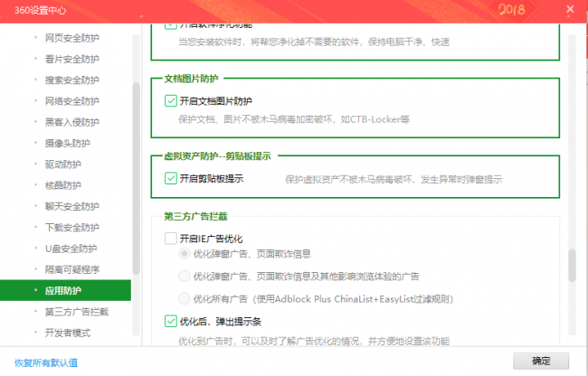Viewport: 588px width, 376px height.
Task: Select radio 优化弹窗广告、页面欺诈信息
Action: coord(185,254)
